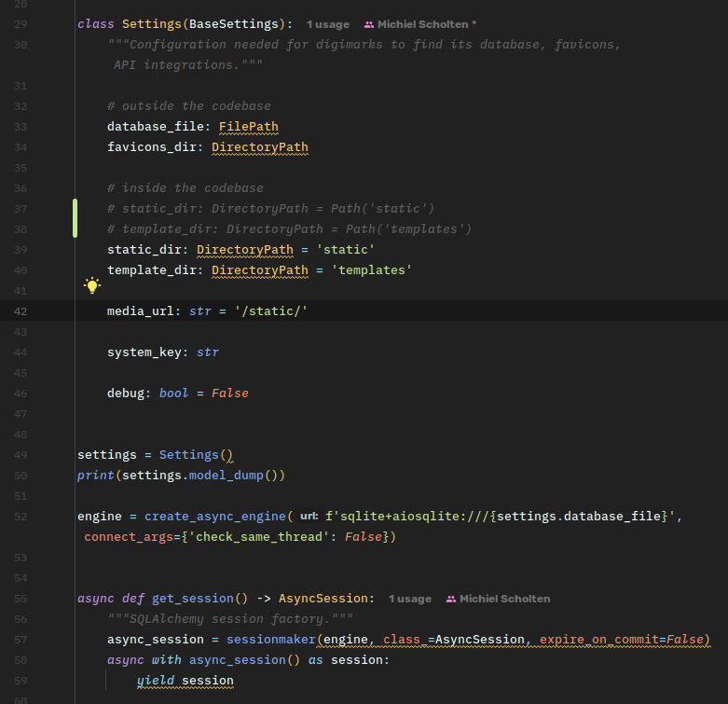This screenshot has width=728, height=704.
Task: Click DirectoryPath type on favicons_dir line
Action: coord(259,147)
